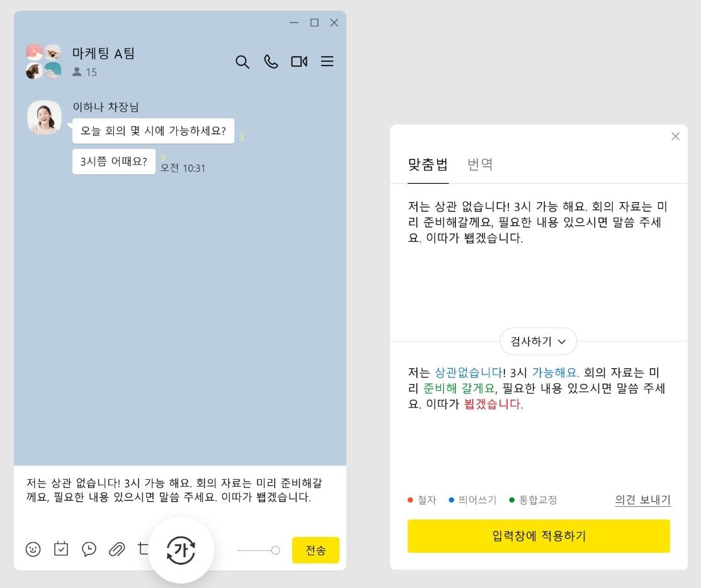Switch to the 번역 tab
The height and width of the screenshot is (588, 701).
tap(480, 165)
